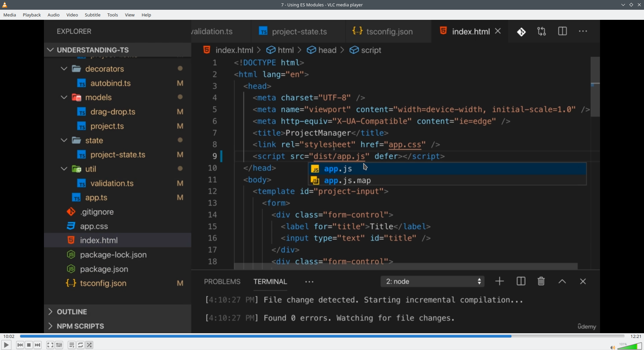Image resolution: width=644 pixels, height=350 pixels.
Task: Toggle VLC shuffle playback
Action: pyautogui.click(x=90, y=345)
